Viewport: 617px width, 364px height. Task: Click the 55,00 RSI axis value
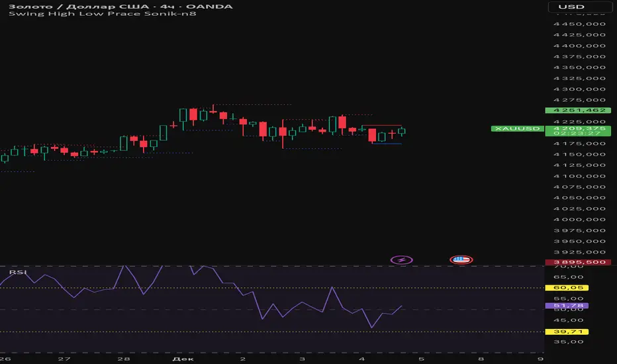coord(569,298)
